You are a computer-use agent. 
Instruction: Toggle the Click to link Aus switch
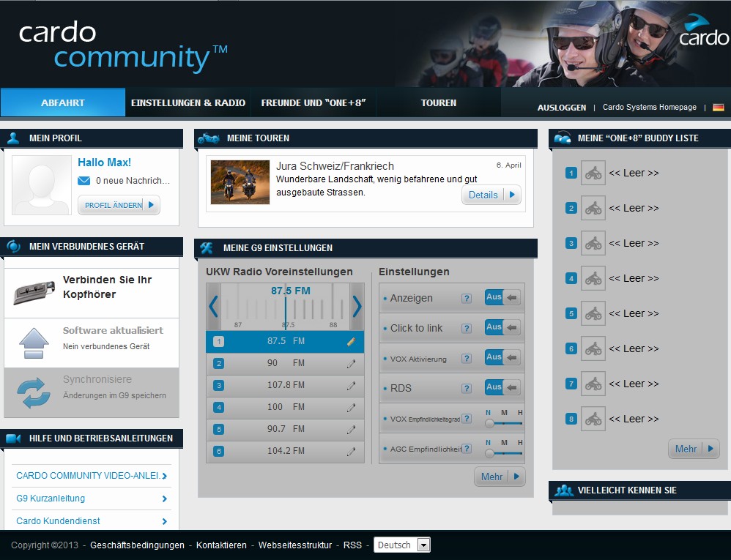pos(502,327)
